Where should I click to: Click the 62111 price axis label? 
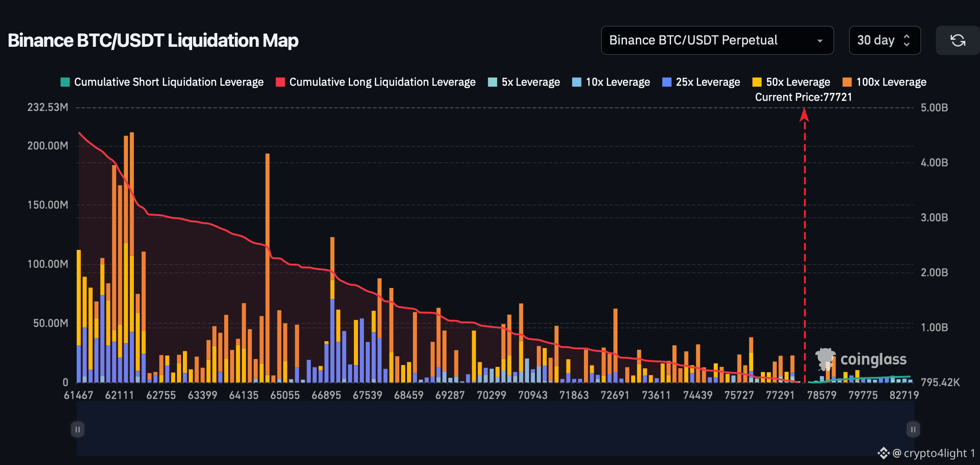click(120, 395)
